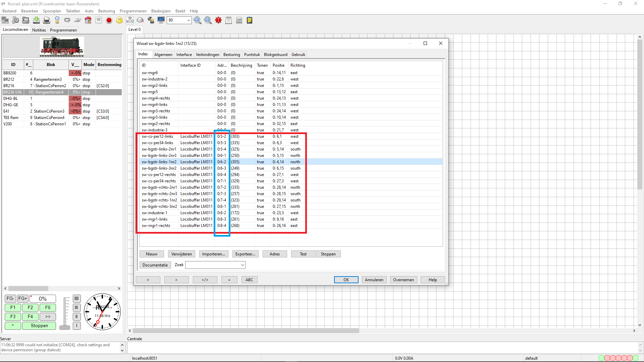
Task: Toggle the F4 locomotive function button
Action: [30, 316]
